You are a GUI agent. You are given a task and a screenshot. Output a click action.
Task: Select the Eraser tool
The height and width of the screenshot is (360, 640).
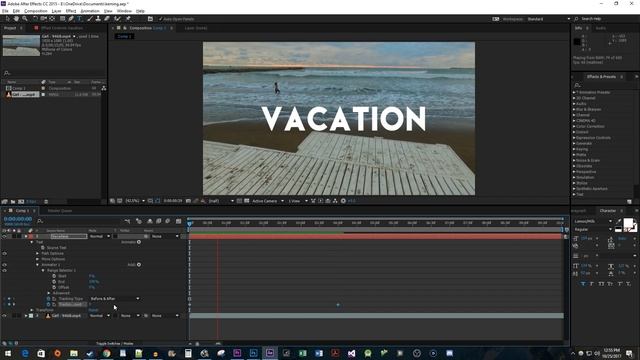click(107, 19)
